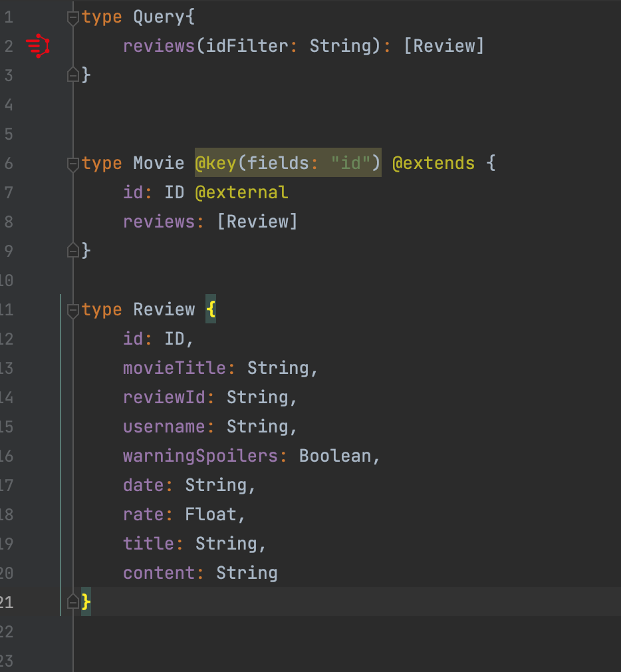Click line number 4 in the gutter
This screenshot has width=621, height=672.
(8, 105)
